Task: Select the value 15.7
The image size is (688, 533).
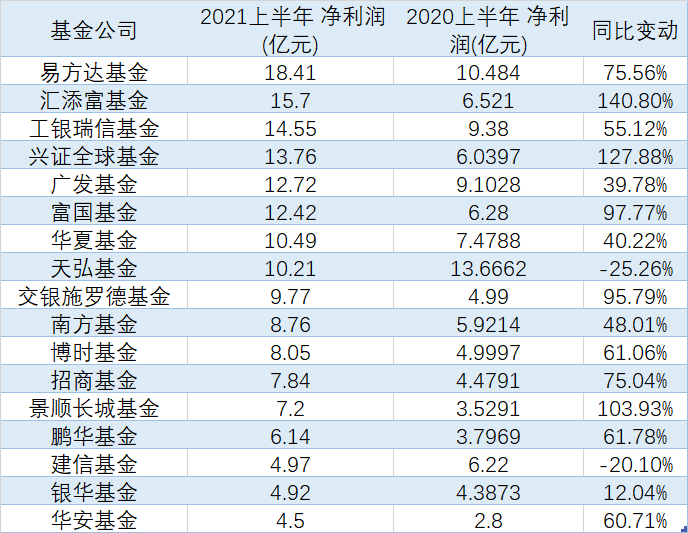Action: click(290, 100)
